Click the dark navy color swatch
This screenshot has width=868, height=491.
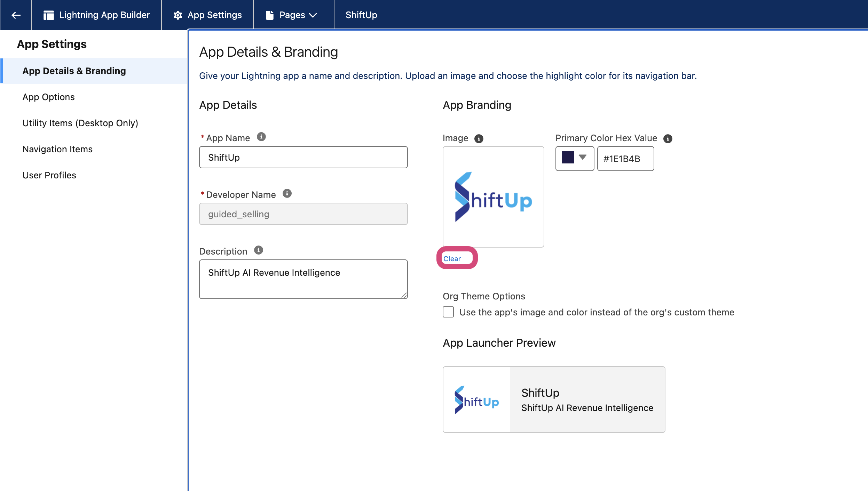(568, 157)
